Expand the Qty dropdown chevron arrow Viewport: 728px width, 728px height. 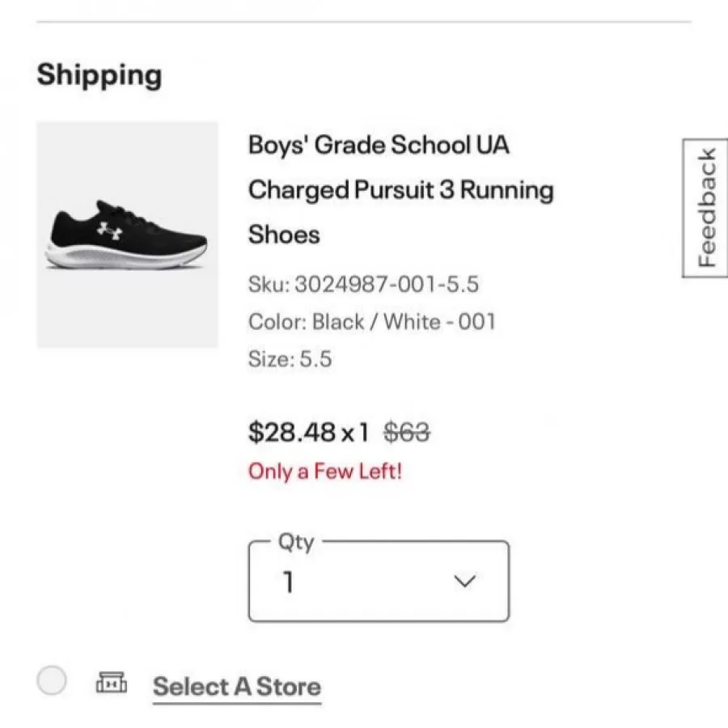[x=464, y=581]
